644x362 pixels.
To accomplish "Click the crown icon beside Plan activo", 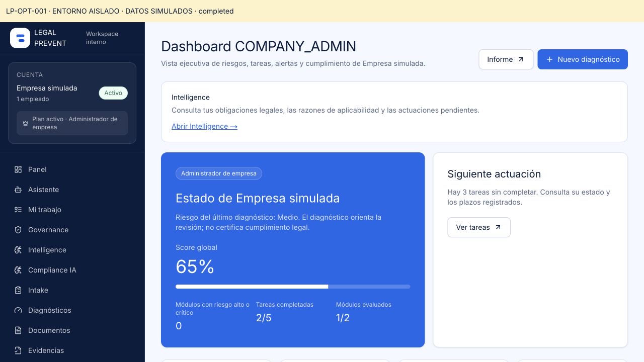I will (25, 123).
